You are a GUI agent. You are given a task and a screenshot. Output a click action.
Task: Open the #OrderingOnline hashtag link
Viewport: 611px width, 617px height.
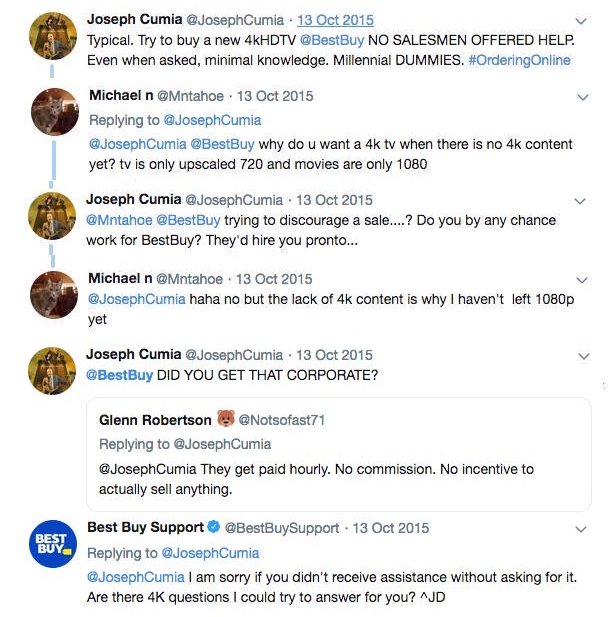(518, 60)
